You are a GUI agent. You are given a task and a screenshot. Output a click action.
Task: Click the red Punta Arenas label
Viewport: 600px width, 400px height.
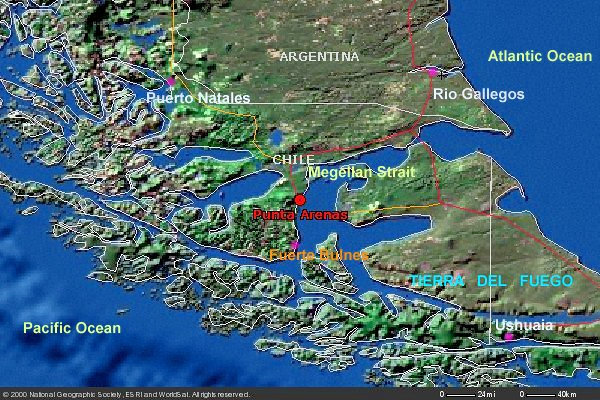(x=300, y=215)
